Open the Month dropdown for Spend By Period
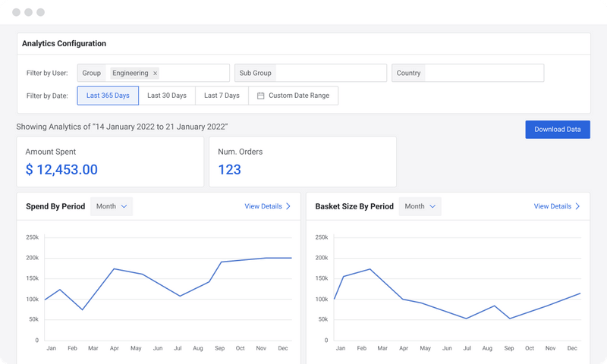Screen dimensions: 607x364 (112, 206)
